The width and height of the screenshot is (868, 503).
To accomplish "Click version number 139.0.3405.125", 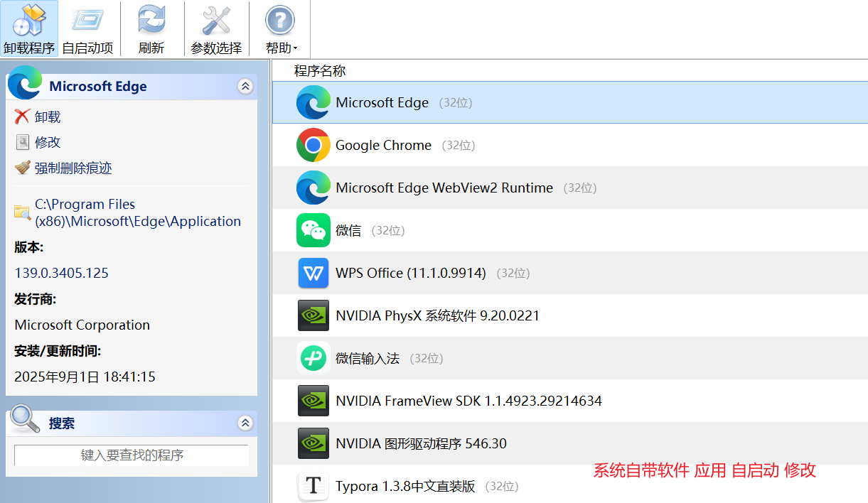I will 61,273.
